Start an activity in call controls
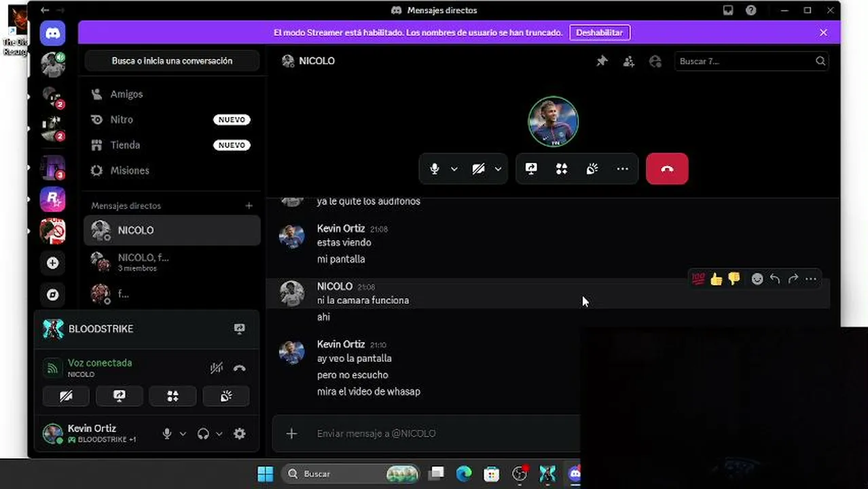Viewport: 868px width, 489px height. click(562, 169)
